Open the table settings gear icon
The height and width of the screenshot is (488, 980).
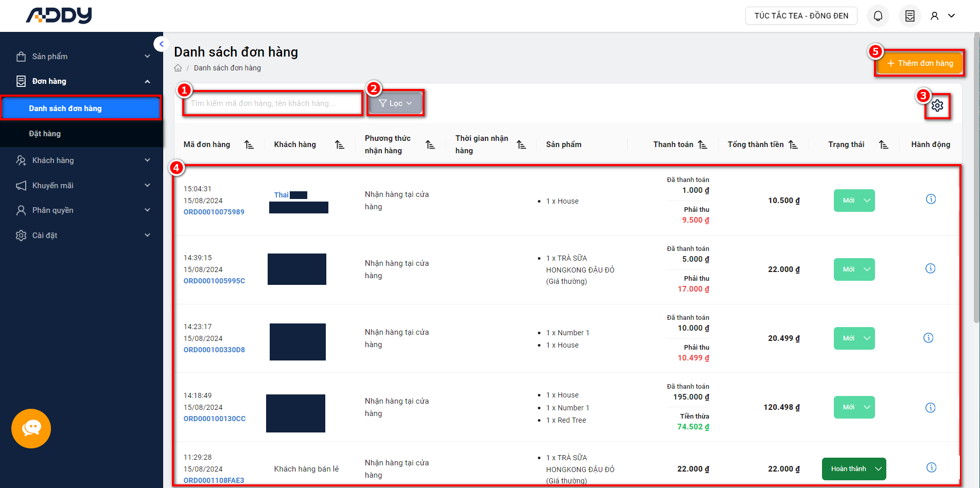point(937,105)
